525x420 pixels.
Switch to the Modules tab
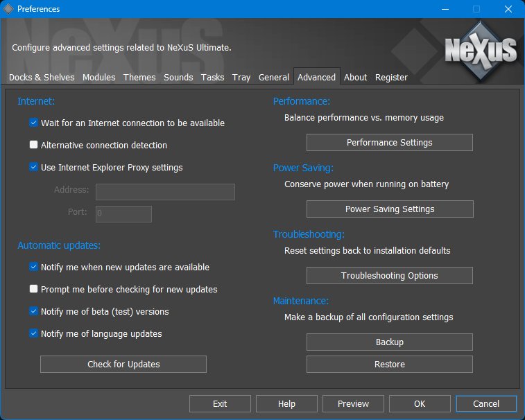pyautogui.click(x=98, y=78)
